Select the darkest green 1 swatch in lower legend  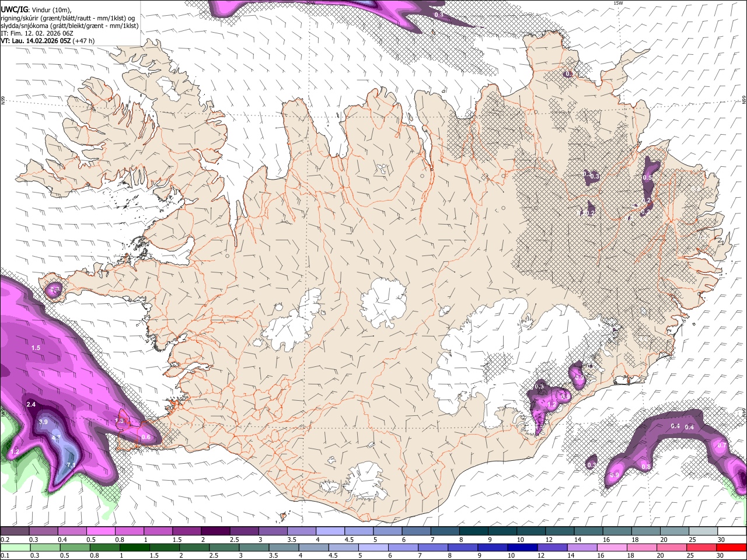(x=134, y=547)
